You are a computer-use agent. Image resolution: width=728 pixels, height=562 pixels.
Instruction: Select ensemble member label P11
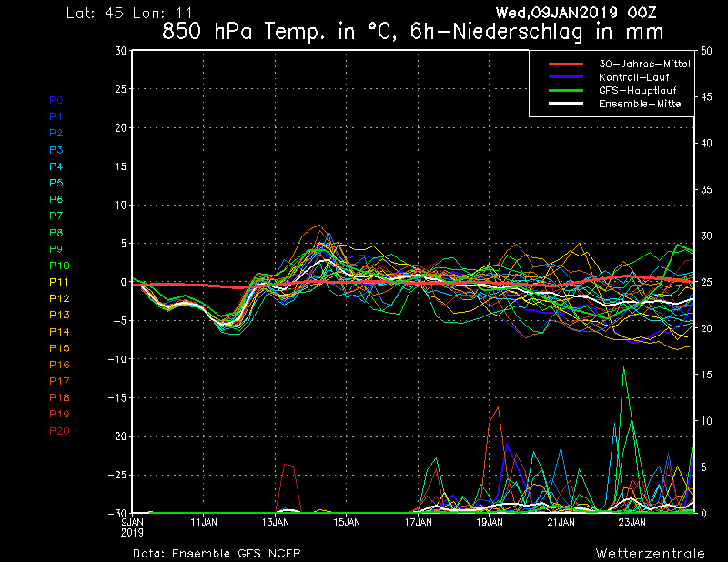59,282
